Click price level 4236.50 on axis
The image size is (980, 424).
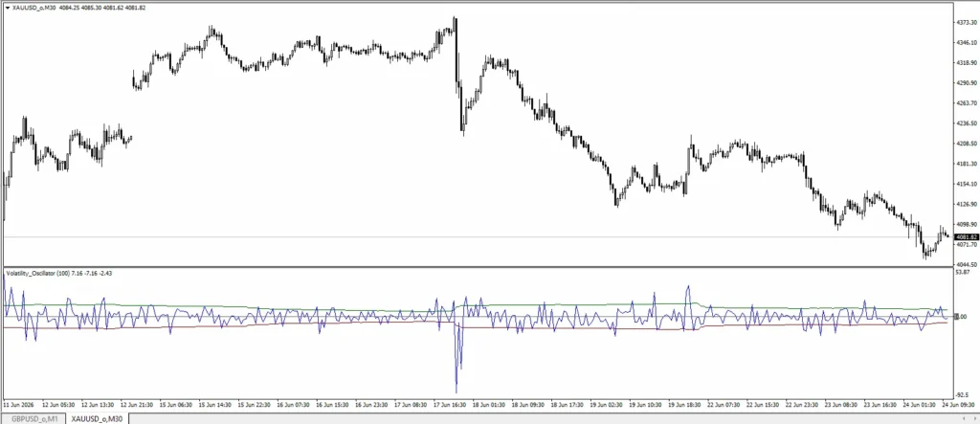pos(966,123)
